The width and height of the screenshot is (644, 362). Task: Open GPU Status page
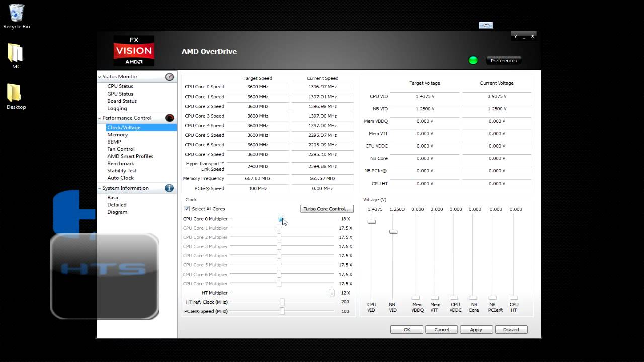click(120, 94)
